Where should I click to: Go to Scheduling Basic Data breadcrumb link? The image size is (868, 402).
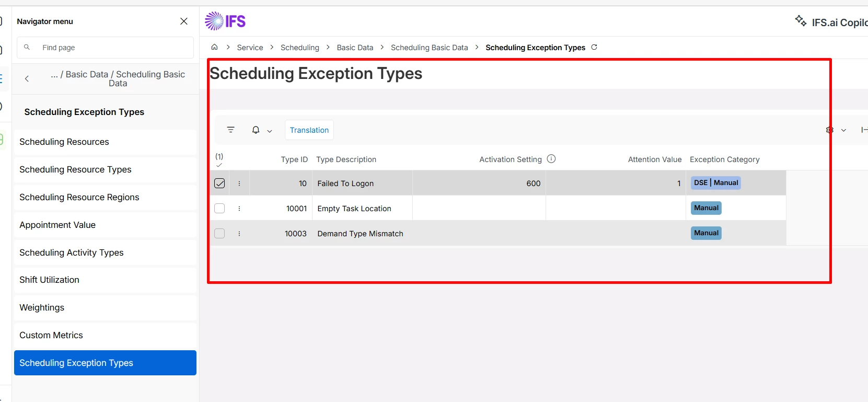(x=429, y=48)
